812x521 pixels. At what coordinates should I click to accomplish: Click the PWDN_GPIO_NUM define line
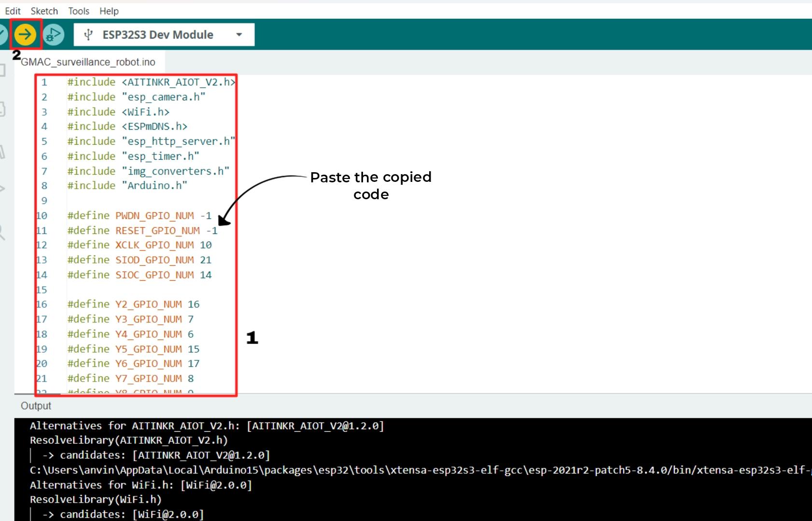pos(140,216)
